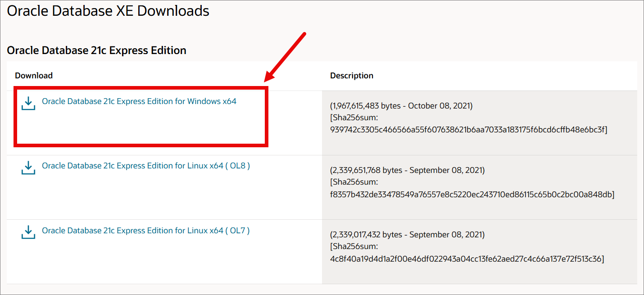Click the download icon for Linux x64 OL7
The height and width of the screenshot is (295, 644).
pyautogui.click(x=28, y=232)
